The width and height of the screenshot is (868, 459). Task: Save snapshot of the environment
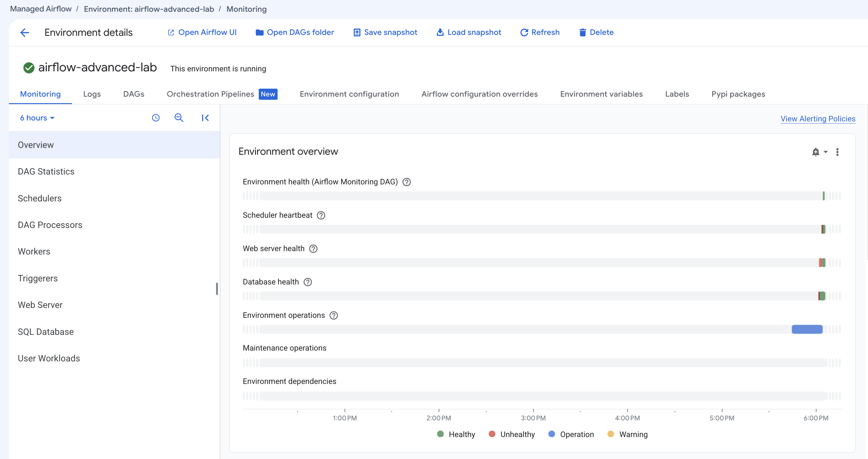[385, 32]
